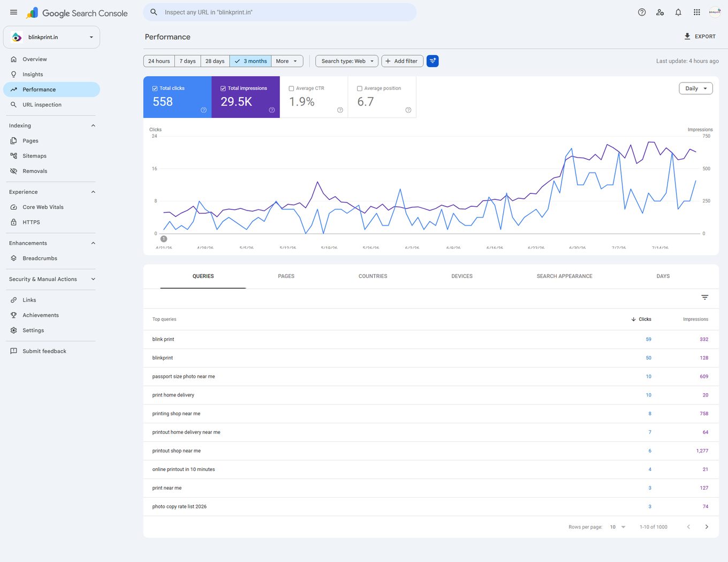Switch to the Devices tab
Screen dimensions: 728x562
(x=462, y=276)
